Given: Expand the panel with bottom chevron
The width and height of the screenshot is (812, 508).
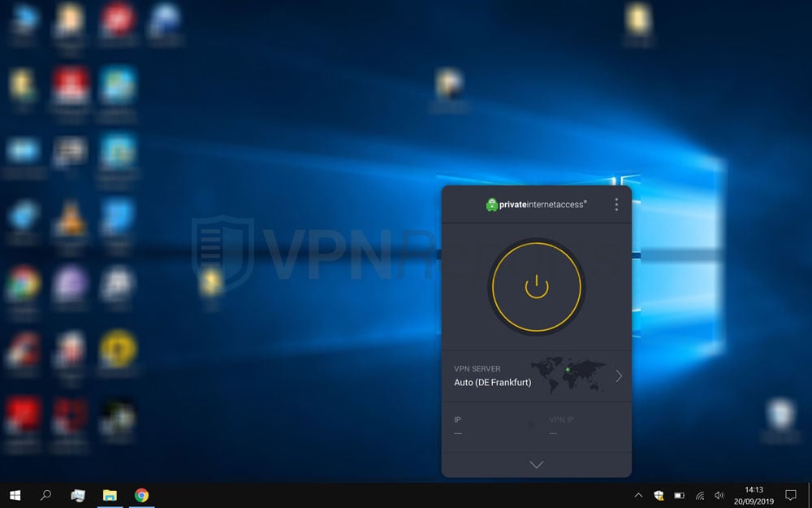Looking at the screenshot, I should coord(536,465).
